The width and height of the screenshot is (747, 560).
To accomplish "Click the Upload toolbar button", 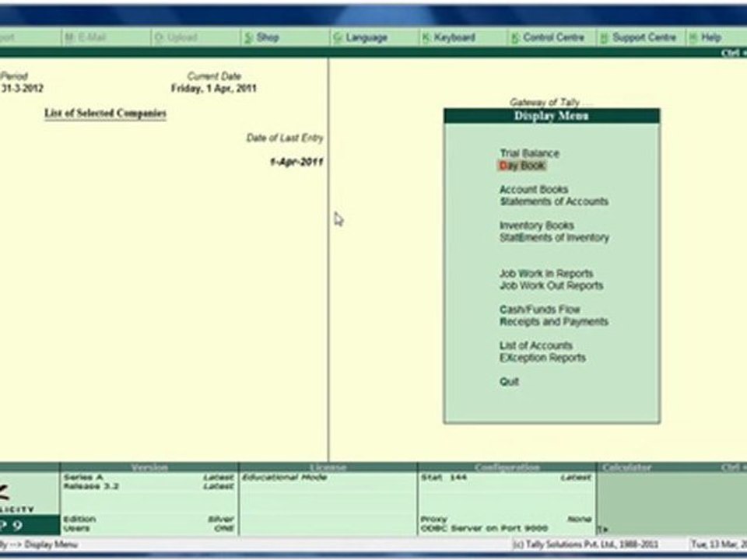I will (177, 37).
